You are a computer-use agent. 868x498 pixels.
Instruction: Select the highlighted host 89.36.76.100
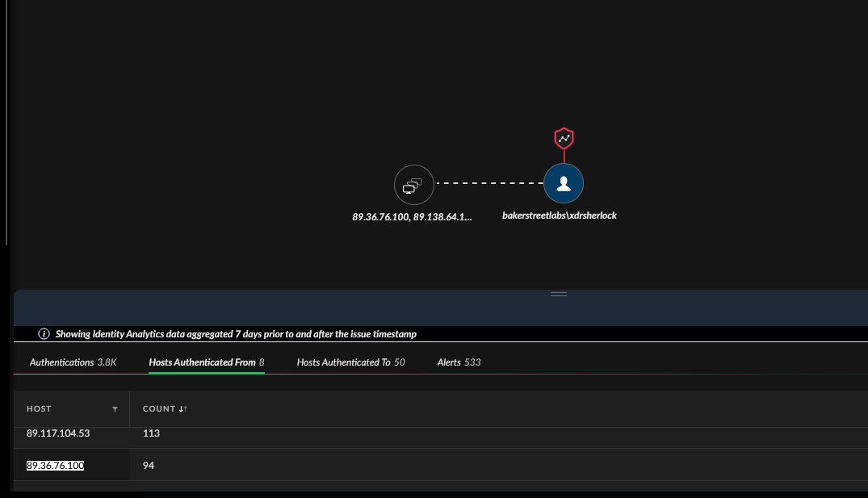(56, 466)
